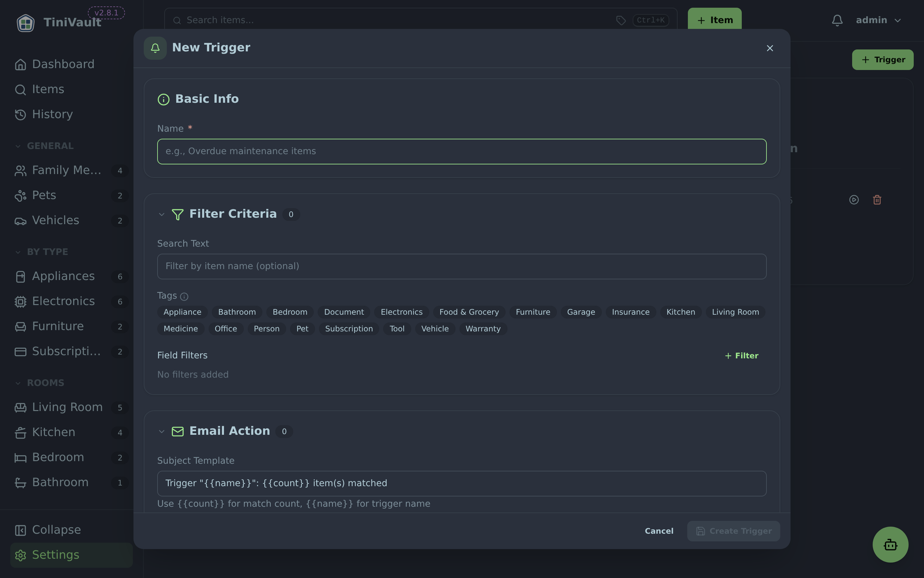
Task: Go to Items in the sidebar
Action: pyautogui.click(x=72, y=90)
